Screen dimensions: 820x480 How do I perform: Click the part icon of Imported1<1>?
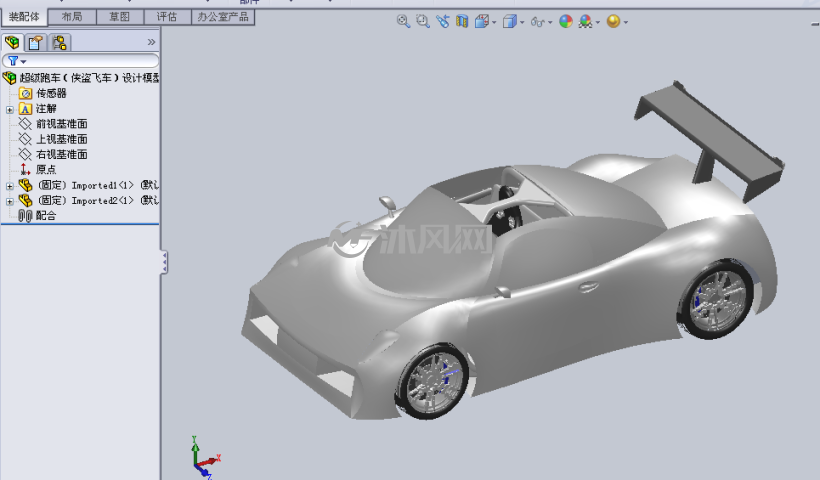[x=25, y=185]
